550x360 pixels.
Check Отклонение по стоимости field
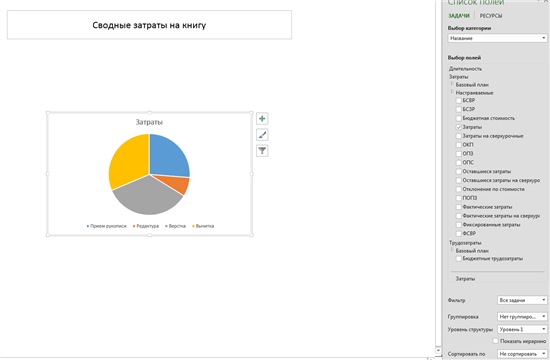[x=458, y=189]
